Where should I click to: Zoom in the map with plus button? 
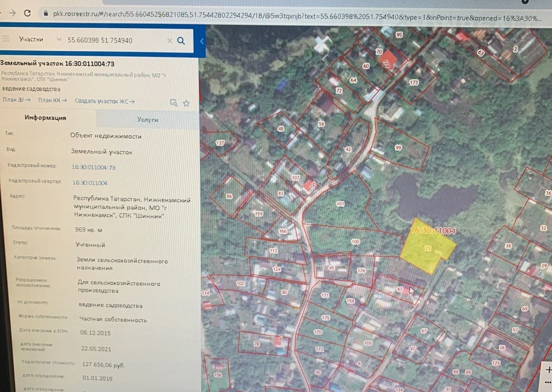[548, 370]
